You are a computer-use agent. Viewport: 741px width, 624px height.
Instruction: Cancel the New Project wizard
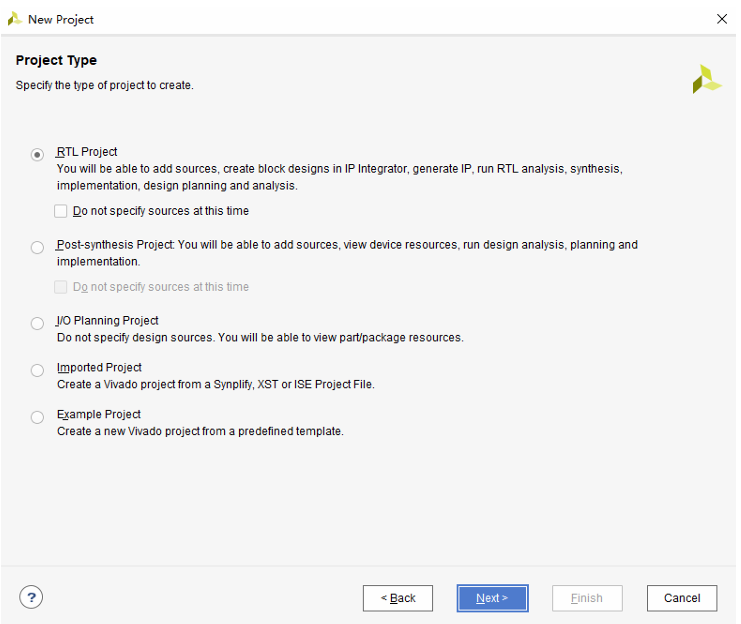[x=682, y=598]
